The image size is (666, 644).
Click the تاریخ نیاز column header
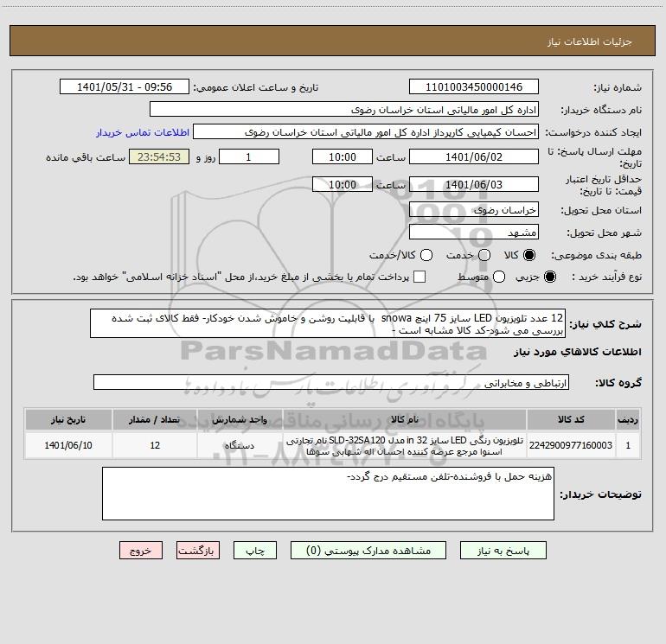pos(68,419)
